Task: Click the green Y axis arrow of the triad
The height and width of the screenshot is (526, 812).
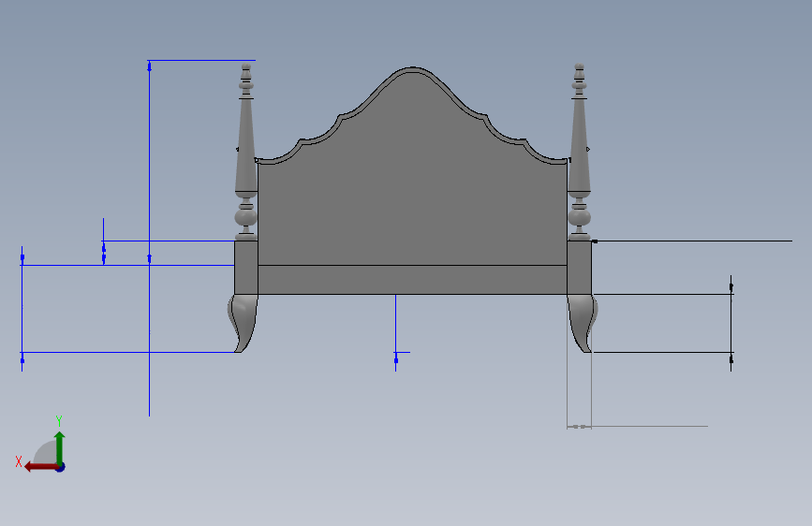Action: (60, 447)
